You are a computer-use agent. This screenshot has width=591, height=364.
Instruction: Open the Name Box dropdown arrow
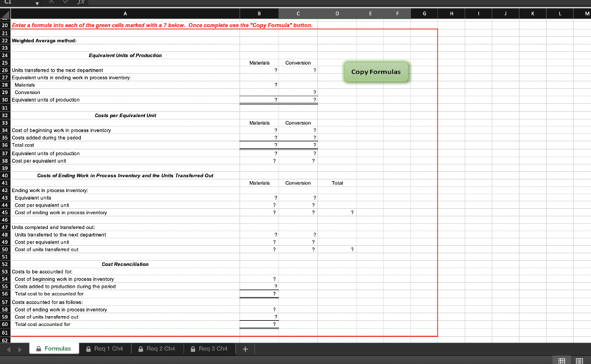click(37, 2)
